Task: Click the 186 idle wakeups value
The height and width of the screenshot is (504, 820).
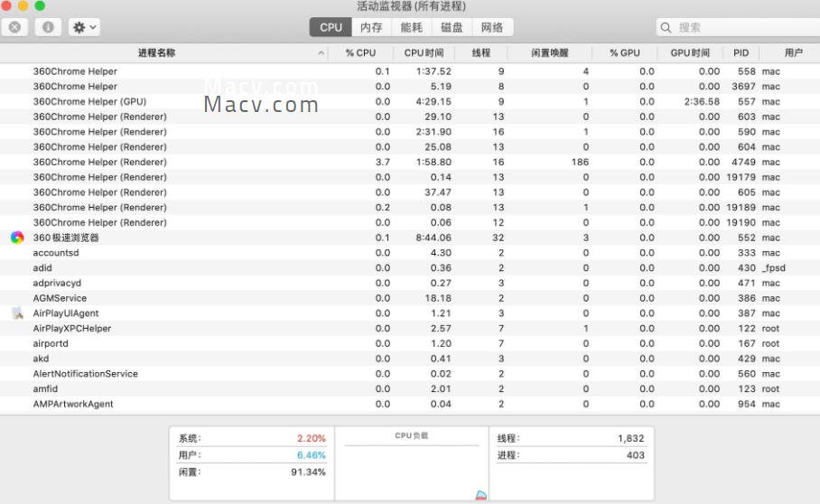Action: click(x=580, y=162)
